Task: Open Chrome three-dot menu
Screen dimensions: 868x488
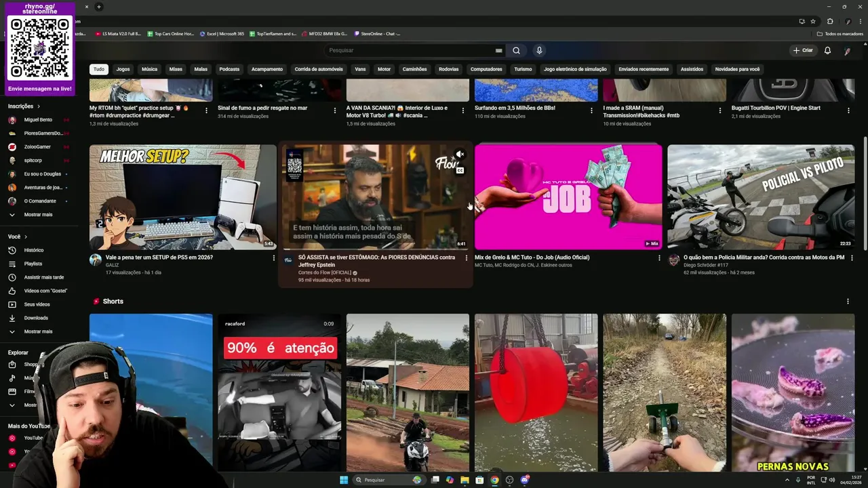Action: click(861, 21)
